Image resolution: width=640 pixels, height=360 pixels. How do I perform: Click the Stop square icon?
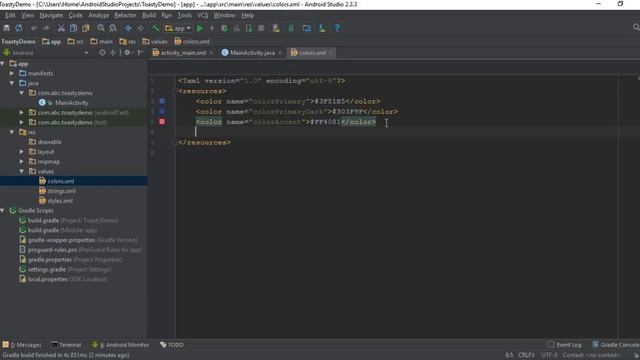click(x=261, y=28)
